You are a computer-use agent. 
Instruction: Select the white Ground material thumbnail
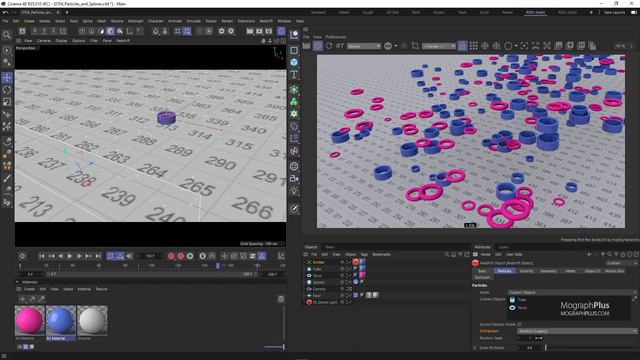[x=92, y=320]
